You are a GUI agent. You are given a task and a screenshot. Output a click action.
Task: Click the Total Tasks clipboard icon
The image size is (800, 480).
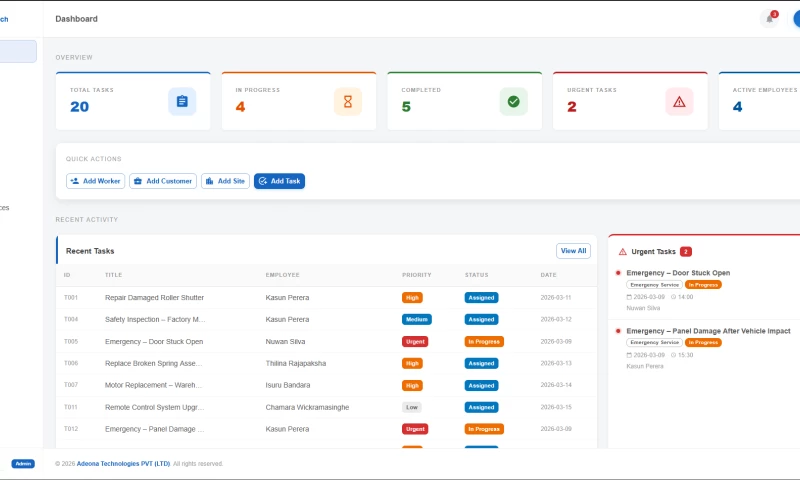pos(182,102)
